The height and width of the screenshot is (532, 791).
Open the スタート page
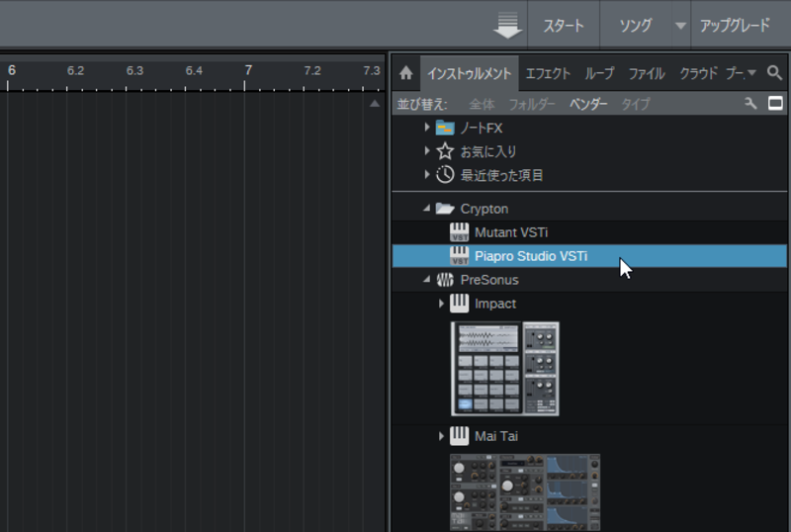pyautogui.click(x=564, y=26)
